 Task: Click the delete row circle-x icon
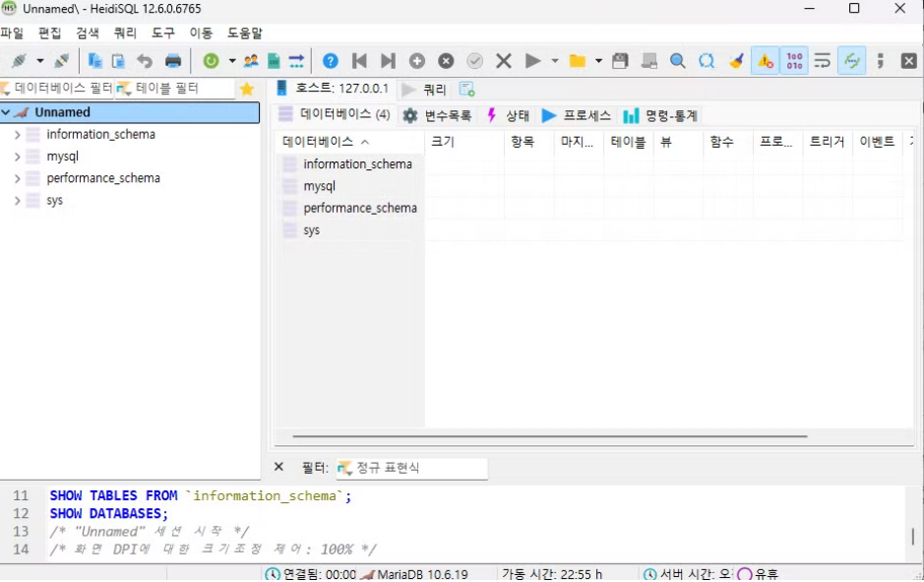(446, 61)
